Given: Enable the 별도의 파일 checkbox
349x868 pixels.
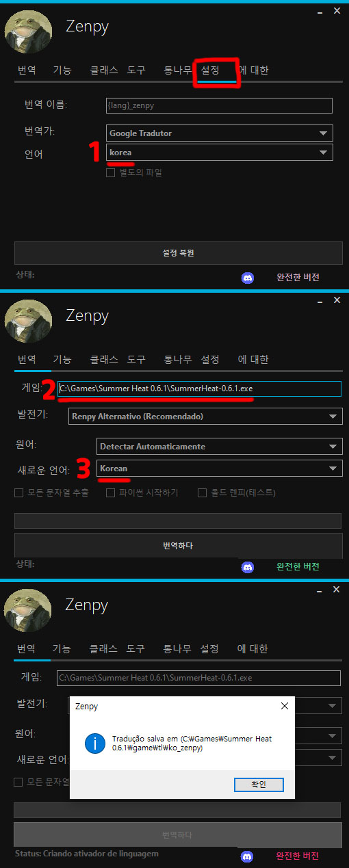Looking at the screenshot, I should [x=110, y=173].
